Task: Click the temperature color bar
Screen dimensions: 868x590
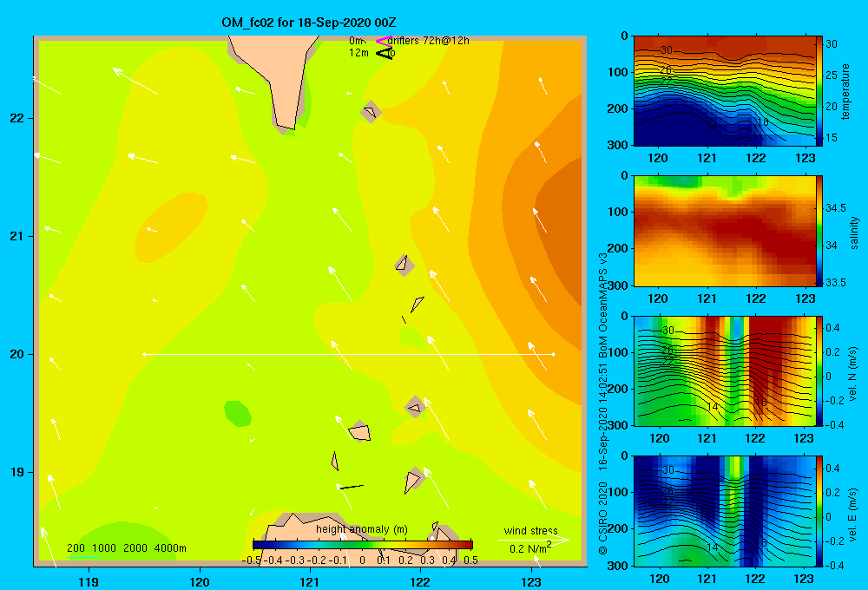Action: pyautogui.click(x=819, y=91)
